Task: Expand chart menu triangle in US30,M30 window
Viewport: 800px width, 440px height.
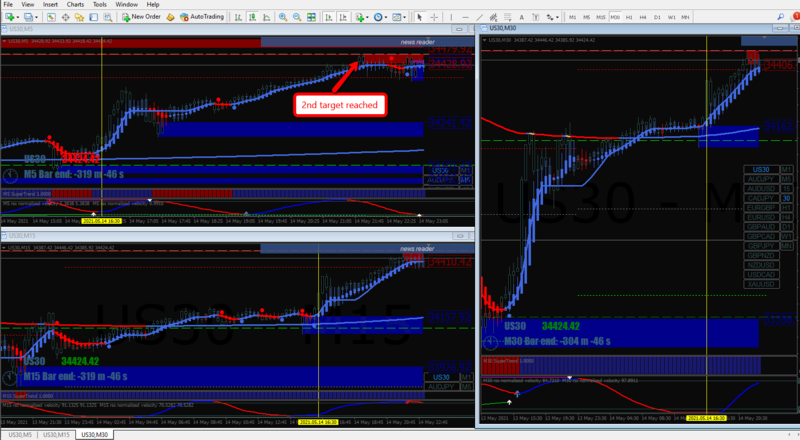Action: pyautogui.click(x=485, y=40)
